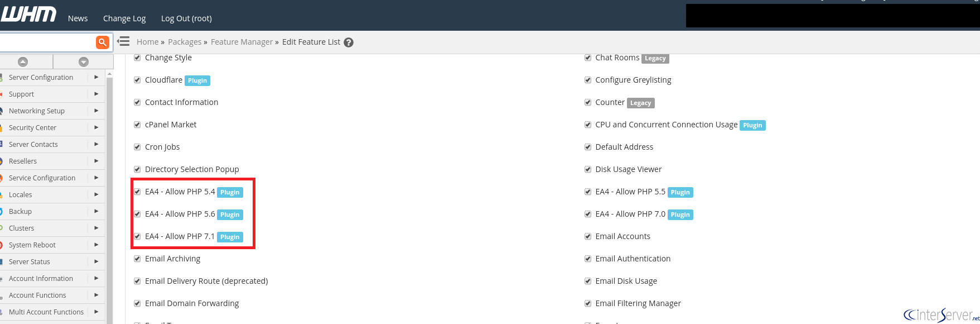The height and width of the screenshot is (324, 980).
Task: Toggle the sidebar collapse hamburger icon
Action: pyautogui.click(x=123, y=41)
